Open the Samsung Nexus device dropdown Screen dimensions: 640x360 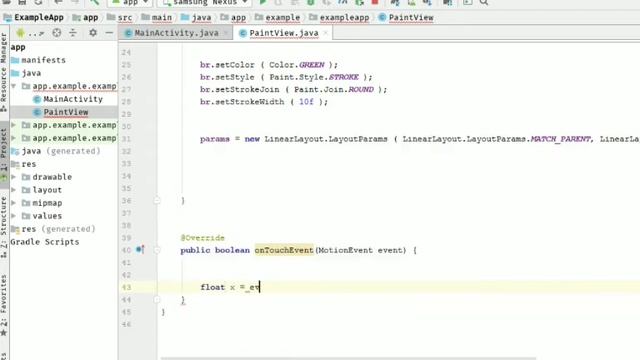[205, 3]
